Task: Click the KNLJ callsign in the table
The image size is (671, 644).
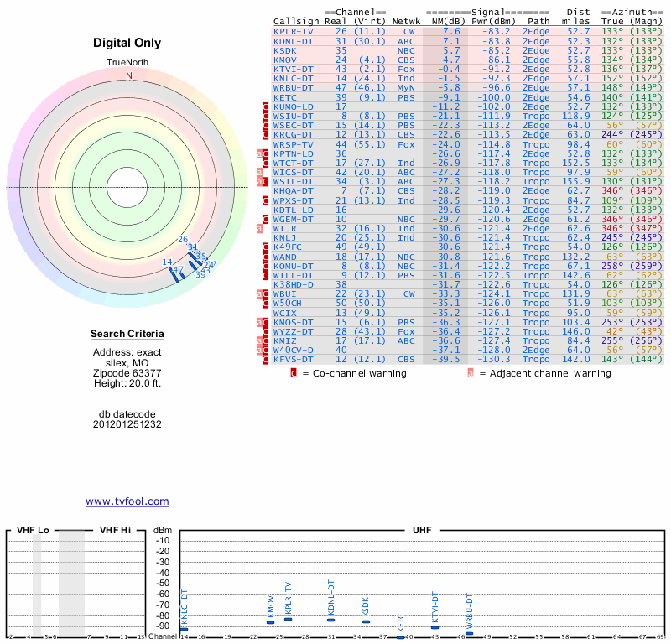Action: (x=285, y=238)
